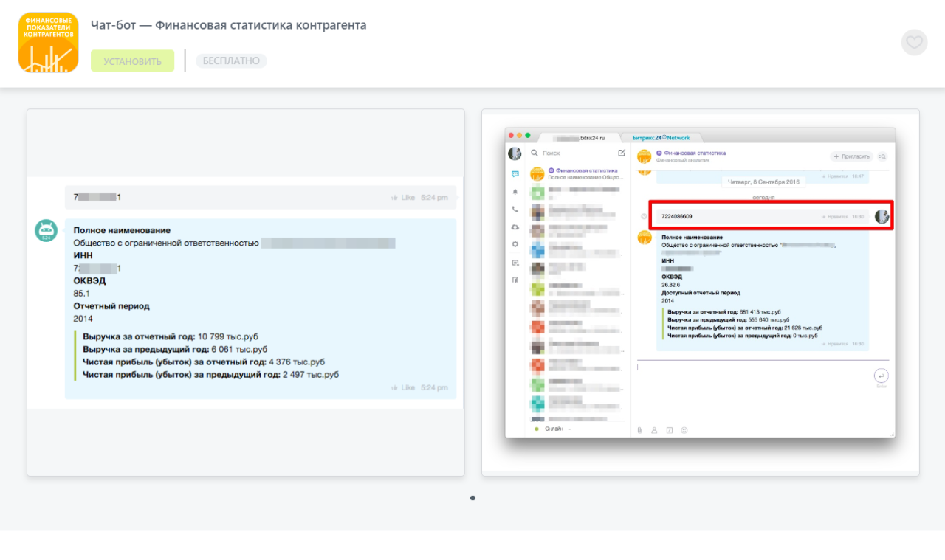945x560 pixels.
Task: Click 'Чистая прибыль (убыток) за отчетный год: 4 376' line
Action: (204, 362)
